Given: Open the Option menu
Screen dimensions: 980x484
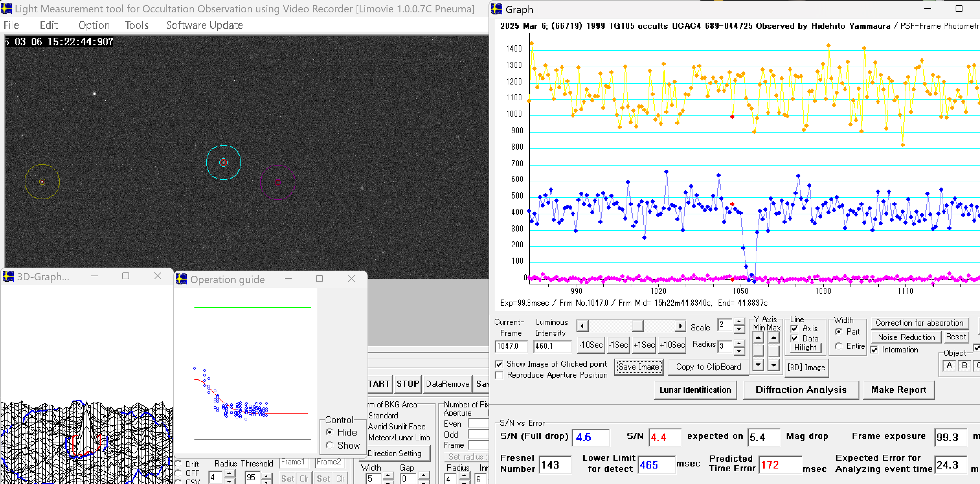Looking at the screenshot, I should (93, 25).
